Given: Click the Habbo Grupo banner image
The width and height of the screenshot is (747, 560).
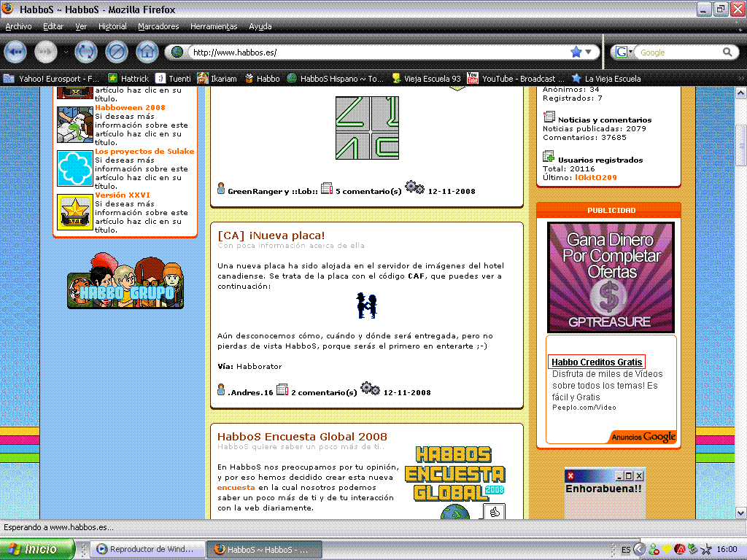Looking at the screenshot, I should 125,281.
